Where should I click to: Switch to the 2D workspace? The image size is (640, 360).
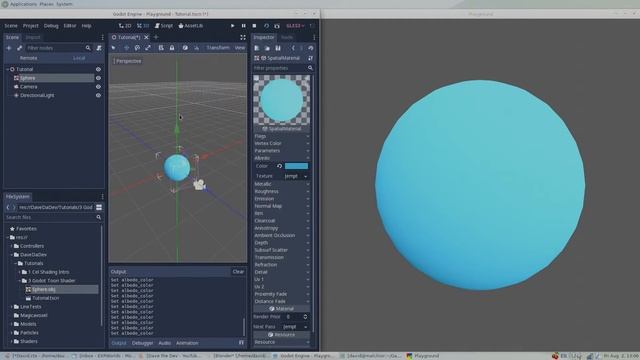click(x=125, y=26)
